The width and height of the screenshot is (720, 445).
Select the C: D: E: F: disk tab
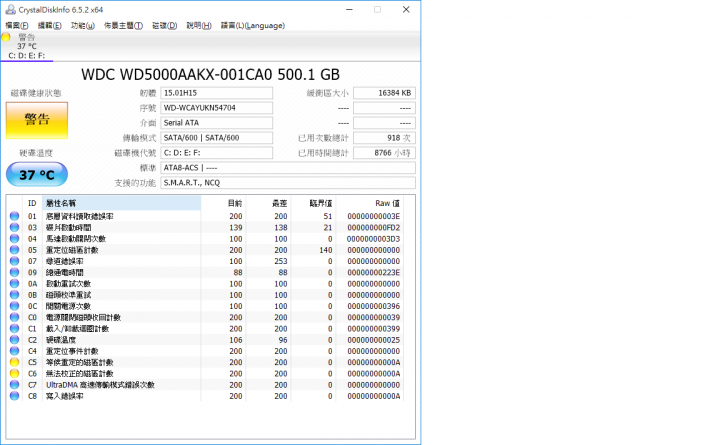coord(27,47)
